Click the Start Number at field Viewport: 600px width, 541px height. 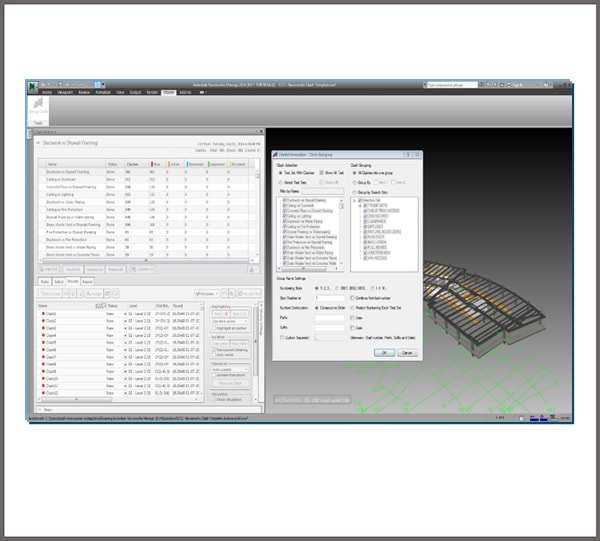tap(329, 298)
